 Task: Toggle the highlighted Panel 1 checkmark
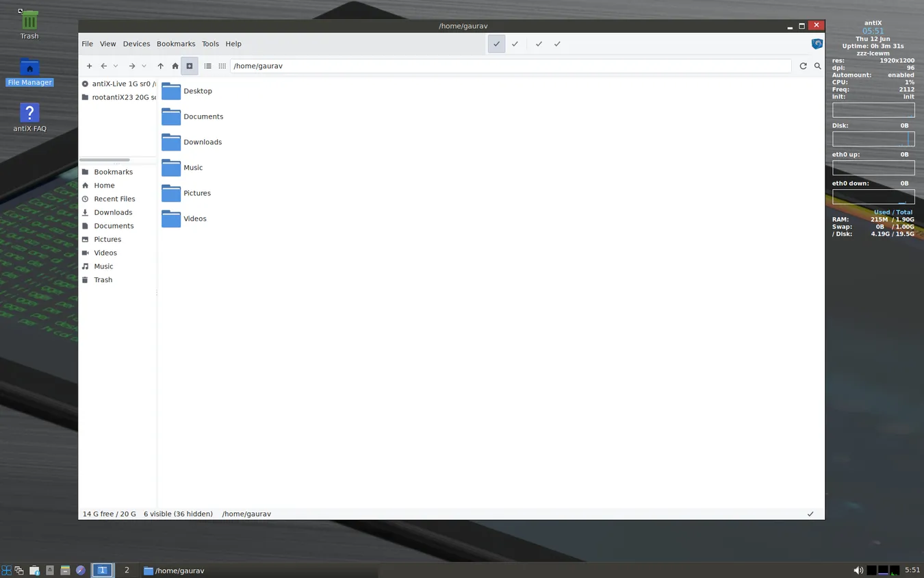click(x=496, y=44)
